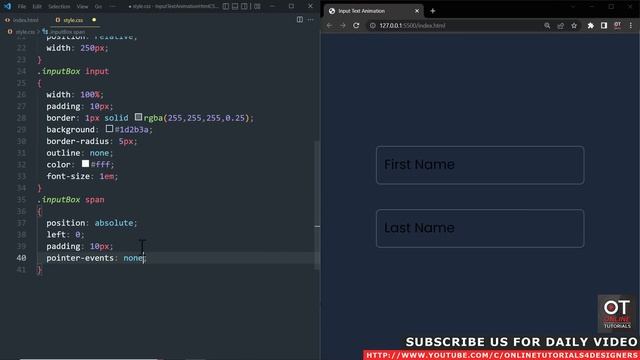Switch to the index.html editor tab
This screenshot has width=640, height=360.
[22, 20]
